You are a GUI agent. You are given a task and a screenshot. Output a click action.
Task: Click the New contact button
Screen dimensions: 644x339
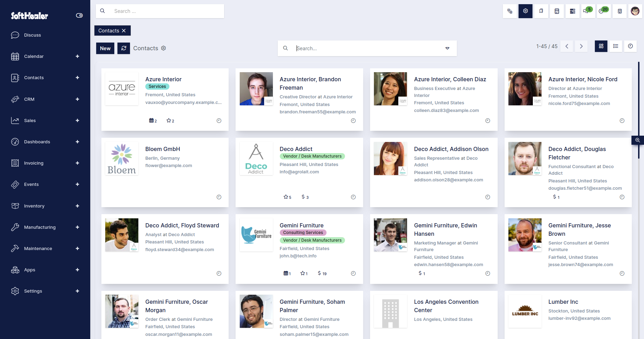[x=105, y=48]
